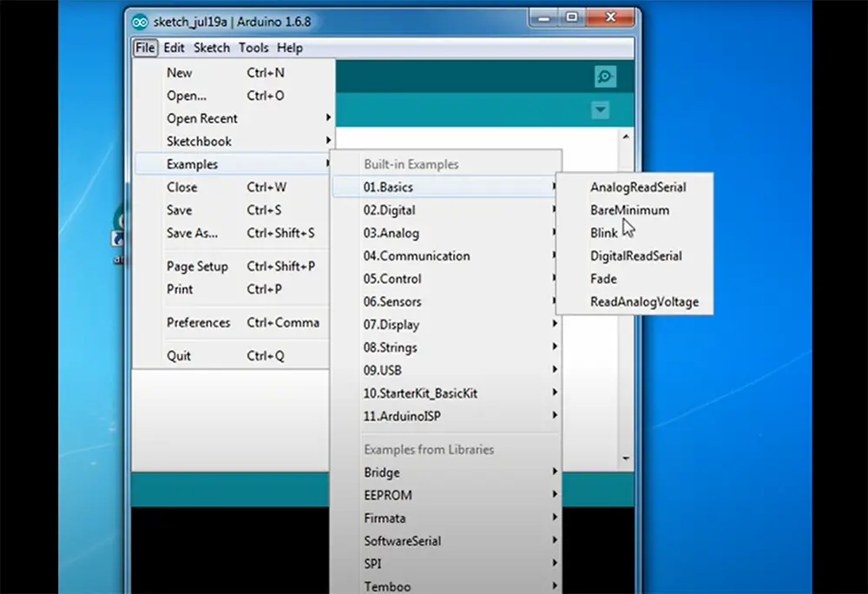
Task: Open the DigitalReadSerial example
Action: (635, 256)
